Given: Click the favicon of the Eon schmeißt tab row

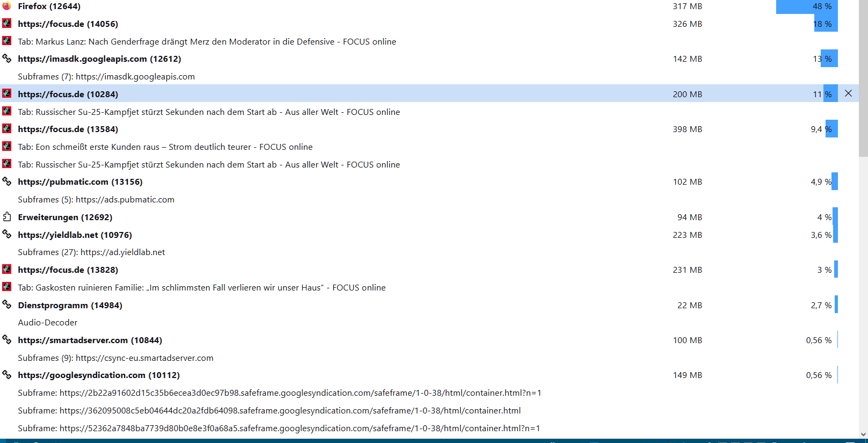Looking at the screenshot, I should click(6, 146).
